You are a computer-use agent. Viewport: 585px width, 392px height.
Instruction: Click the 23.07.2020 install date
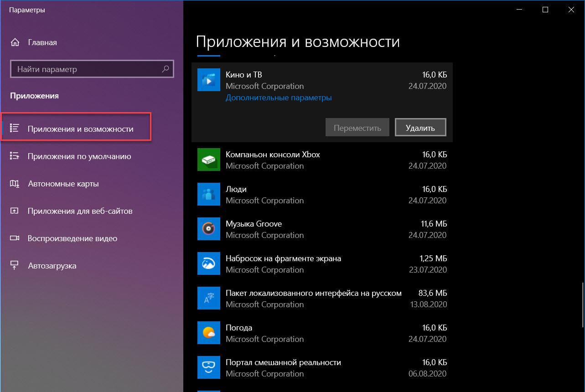tap(428, 269)
